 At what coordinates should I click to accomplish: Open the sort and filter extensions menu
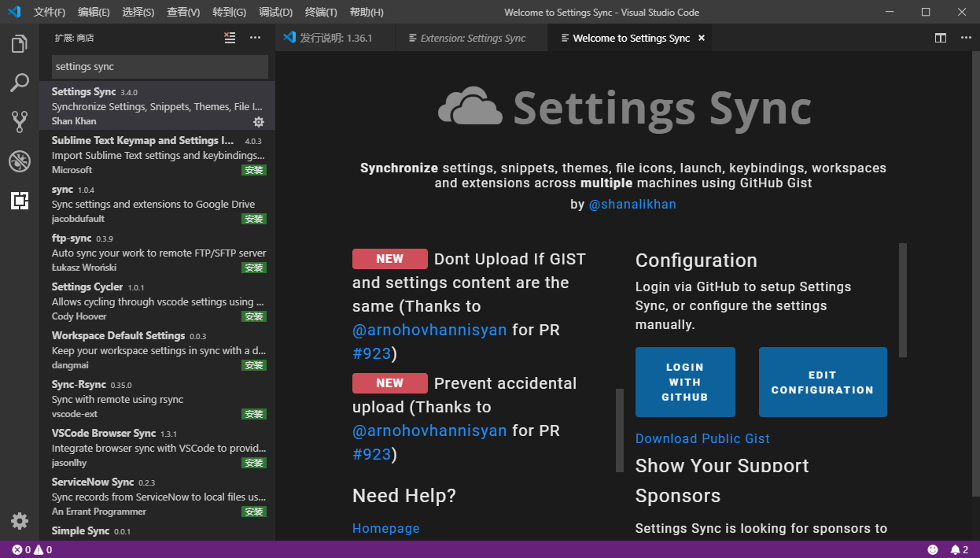(x=229, y=37)
